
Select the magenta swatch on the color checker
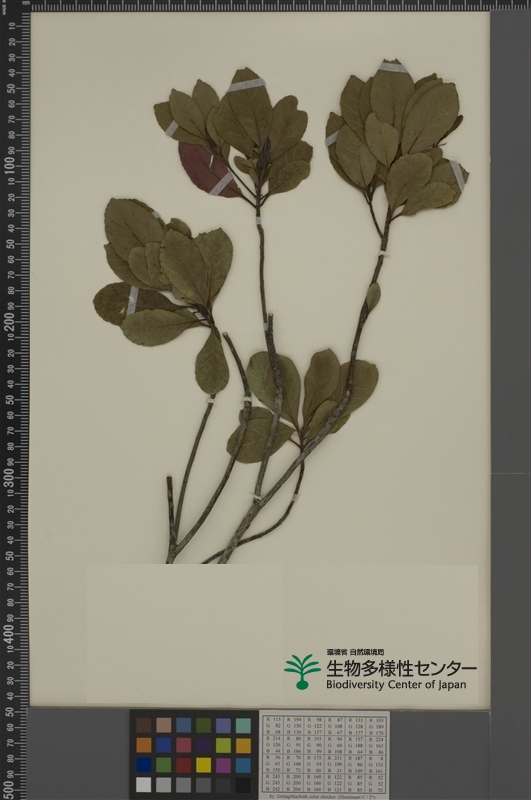point(223,765)
